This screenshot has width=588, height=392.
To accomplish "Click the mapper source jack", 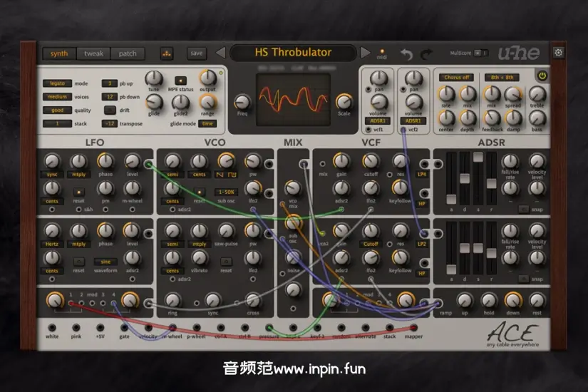I will tap(413, 327).
